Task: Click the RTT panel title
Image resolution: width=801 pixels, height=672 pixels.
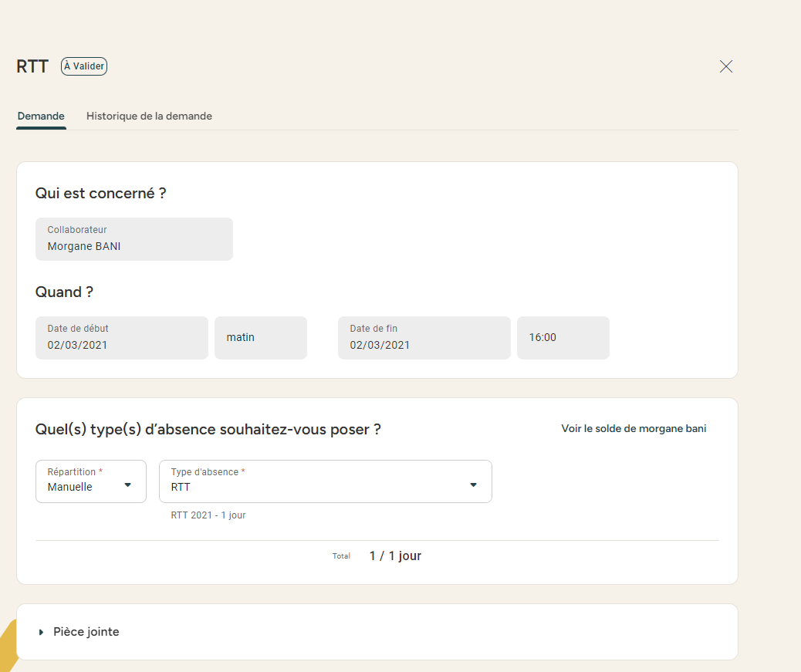Action: coord(32,66)
